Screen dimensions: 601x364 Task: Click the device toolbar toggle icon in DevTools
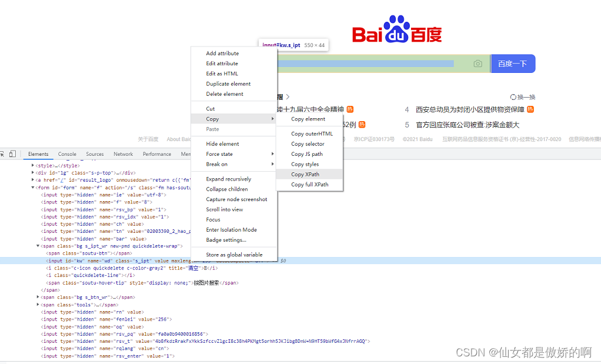(13, 153)
